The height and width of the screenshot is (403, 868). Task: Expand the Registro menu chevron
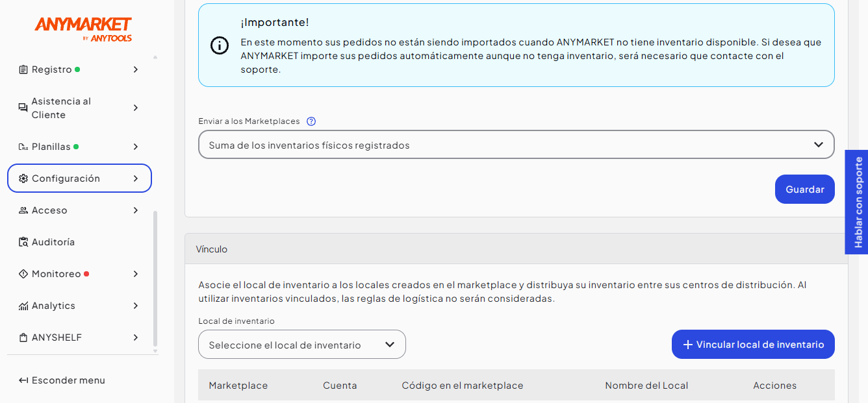(x=135, y=69)
